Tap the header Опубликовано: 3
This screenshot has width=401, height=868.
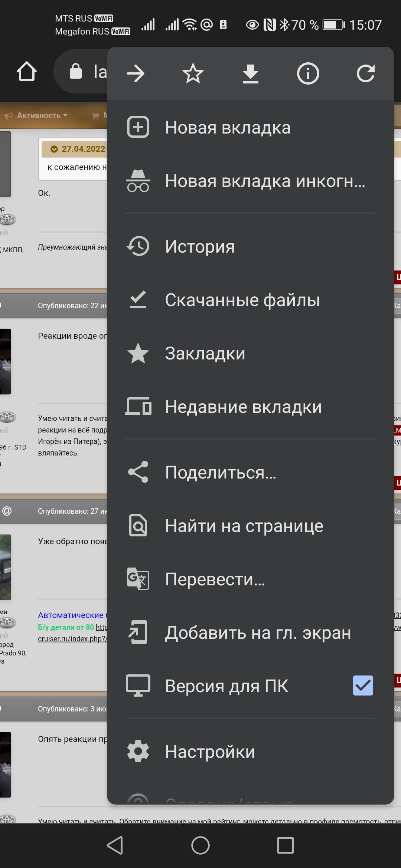(72, 709)
